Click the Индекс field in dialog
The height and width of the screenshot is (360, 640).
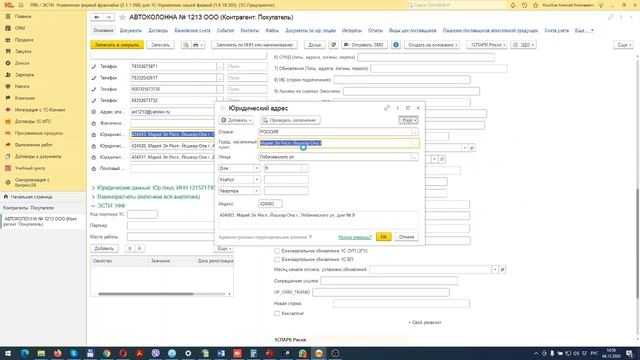click(x=270, y=204)
